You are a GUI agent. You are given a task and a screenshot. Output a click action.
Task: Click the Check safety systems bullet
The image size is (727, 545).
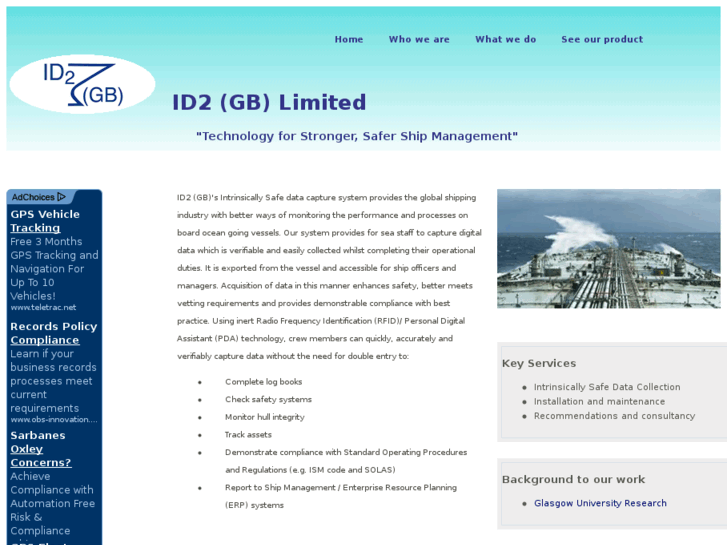tap(268, 399)
